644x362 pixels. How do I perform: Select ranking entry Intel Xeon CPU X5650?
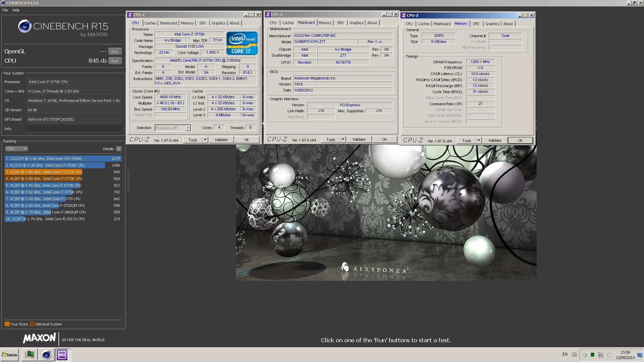point(63,159)
